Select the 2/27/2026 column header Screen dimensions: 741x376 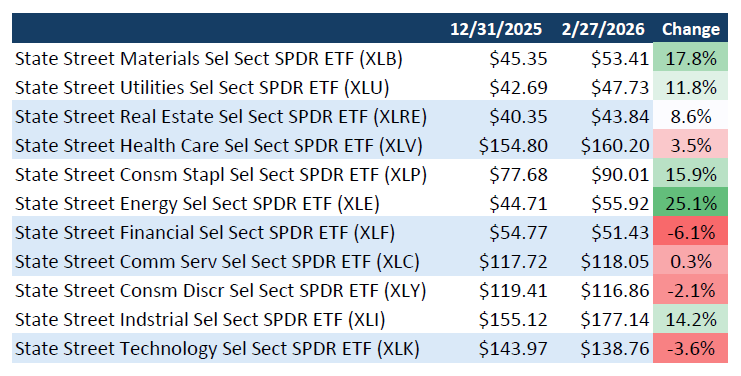coord(603,29)
